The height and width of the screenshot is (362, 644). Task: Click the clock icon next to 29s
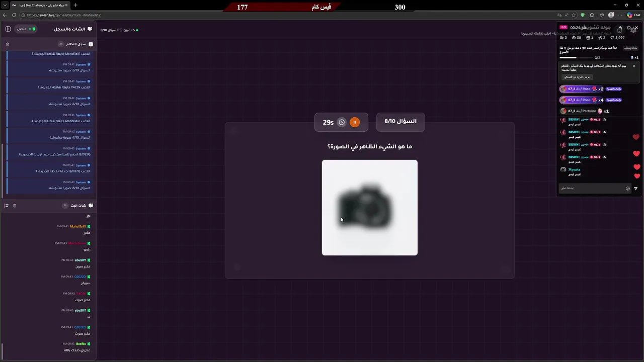point(342,122)
